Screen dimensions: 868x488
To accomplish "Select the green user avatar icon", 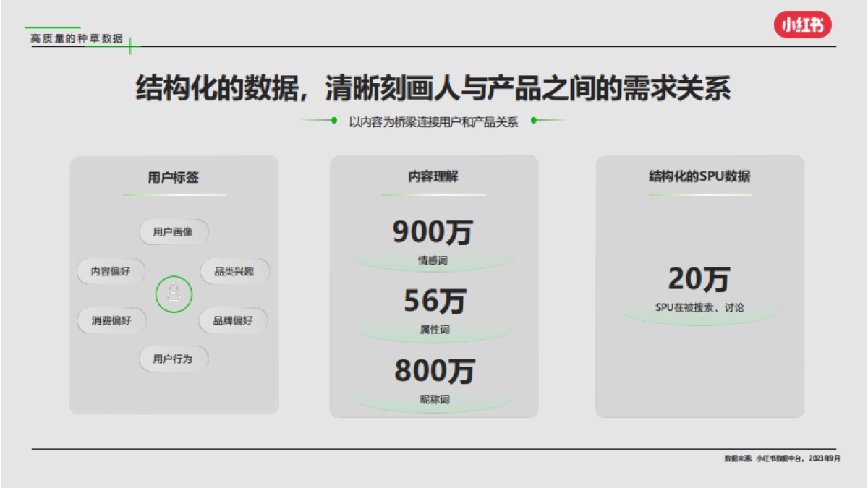I will 173,294.
